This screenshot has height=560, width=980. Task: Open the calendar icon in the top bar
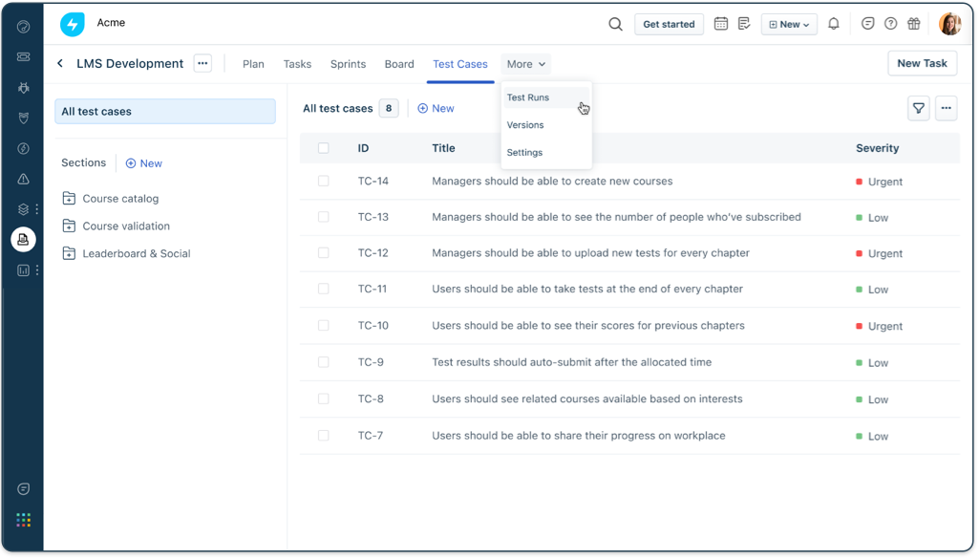point(721,23)
